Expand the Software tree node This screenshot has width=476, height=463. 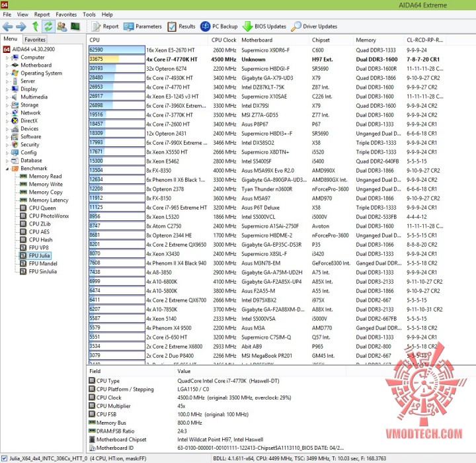point(7,137)
